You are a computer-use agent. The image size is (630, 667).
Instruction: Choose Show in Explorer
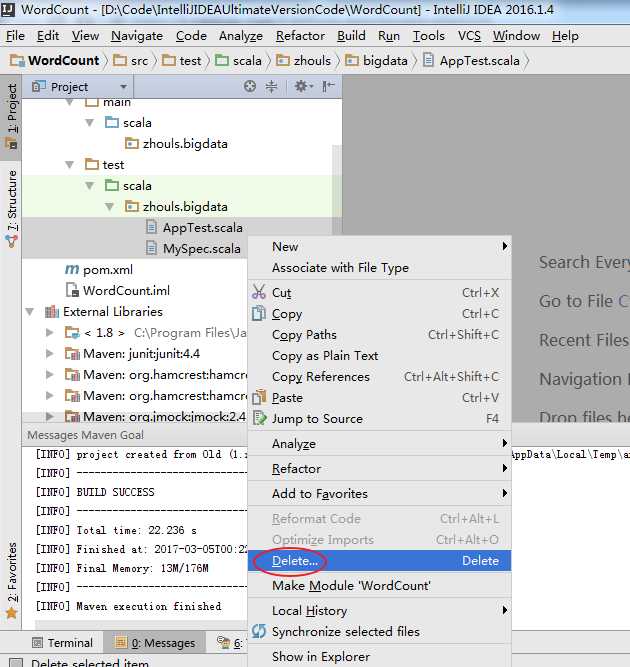click(x=379, y=656)
